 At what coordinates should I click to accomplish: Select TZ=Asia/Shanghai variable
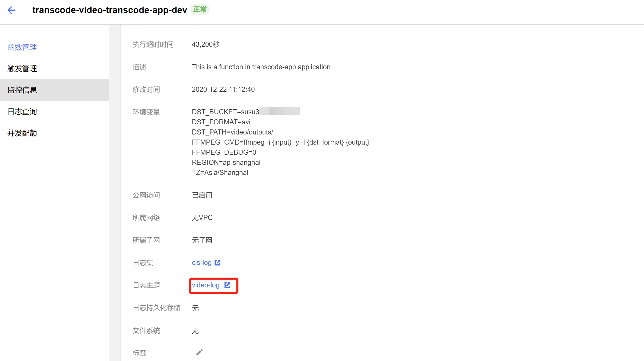click(x=220, y=172)
